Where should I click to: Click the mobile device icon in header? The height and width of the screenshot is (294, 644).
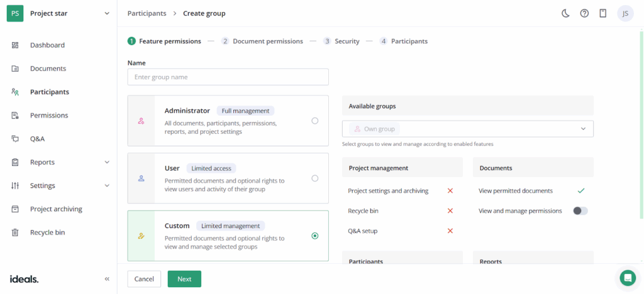click(603, 13)
